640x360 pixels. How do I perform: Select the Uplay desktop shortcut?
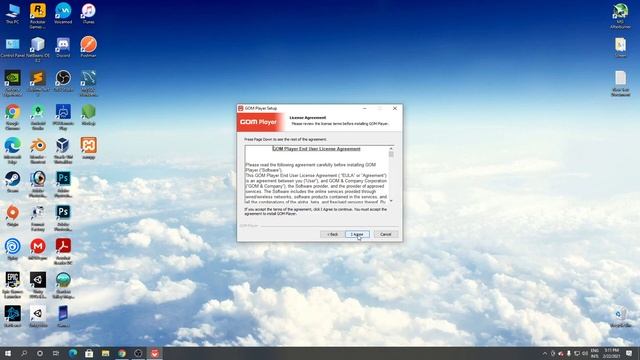coord(13,250)
